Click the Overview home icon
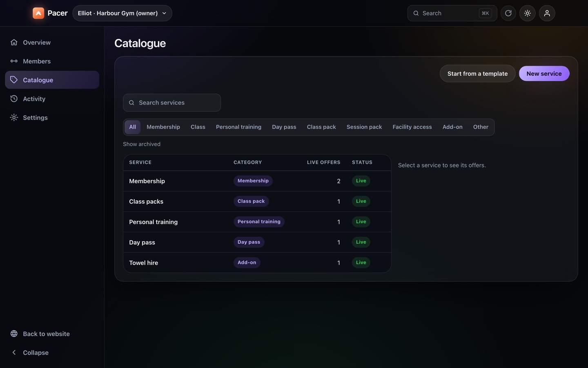The width and height of the screenshot is (588, 368). (x=14, y=43)
